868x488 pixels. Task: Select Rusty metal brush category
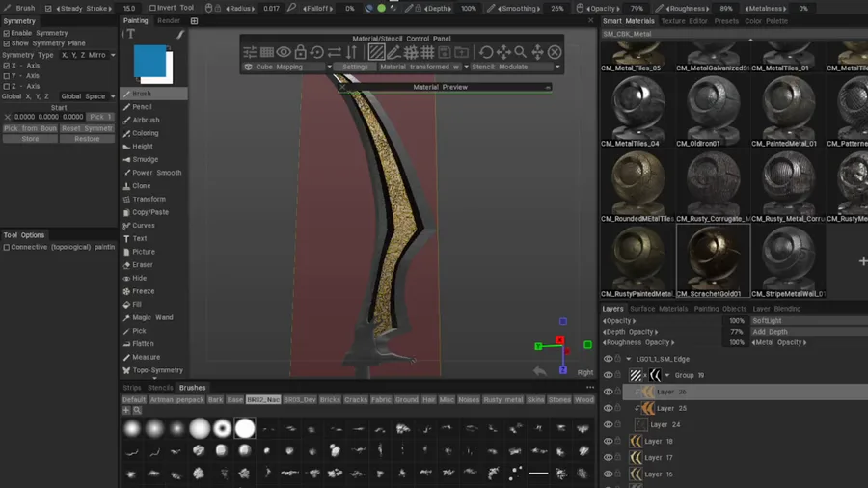(502, 400)
